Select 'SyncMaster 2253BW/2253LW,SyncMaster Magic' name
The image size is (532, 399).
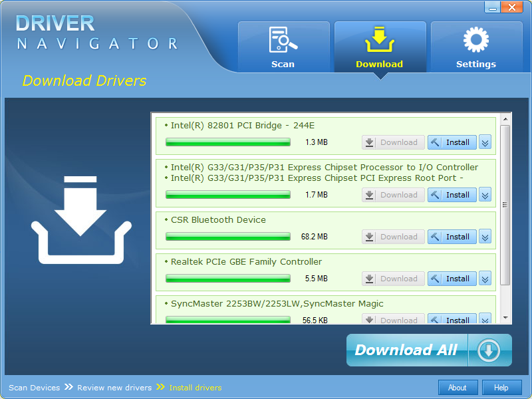click(277, 304)
